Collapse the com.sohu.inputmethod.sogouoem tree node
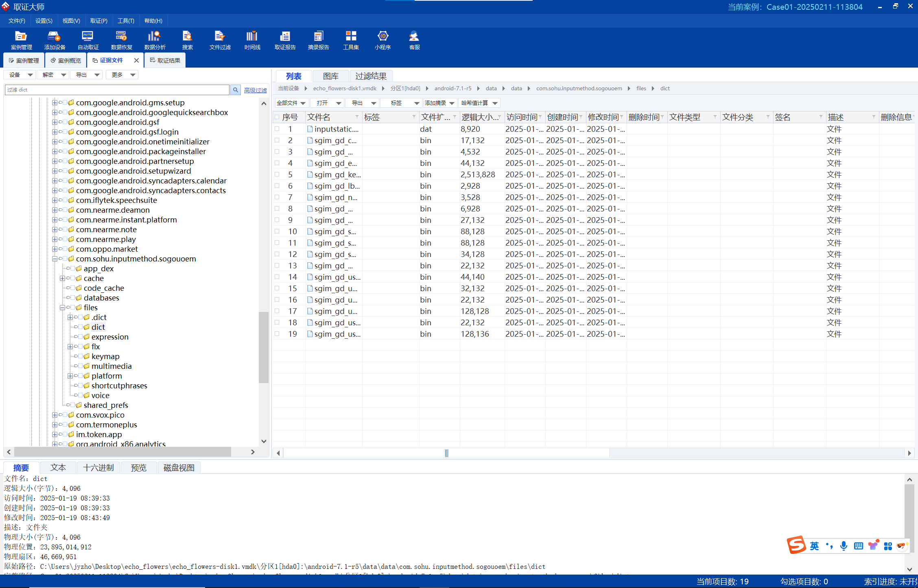The width and height of the screenshot is (918, 588). (x=55, y=259)
